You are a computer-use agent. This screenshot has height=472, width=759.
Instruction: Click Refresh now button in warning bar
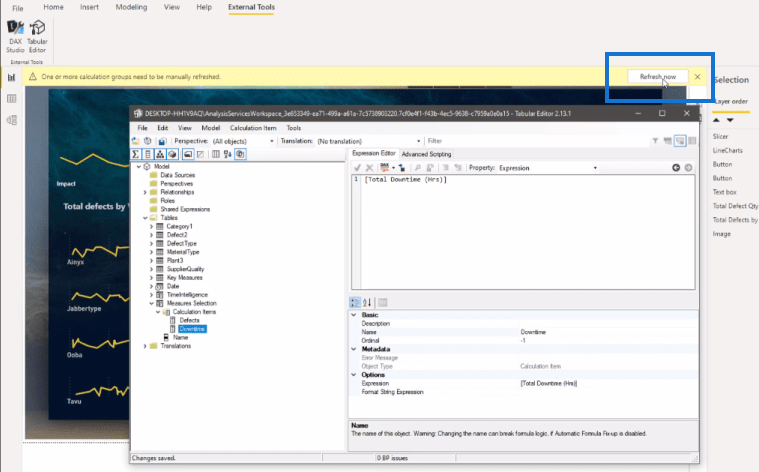click(657, 76)
